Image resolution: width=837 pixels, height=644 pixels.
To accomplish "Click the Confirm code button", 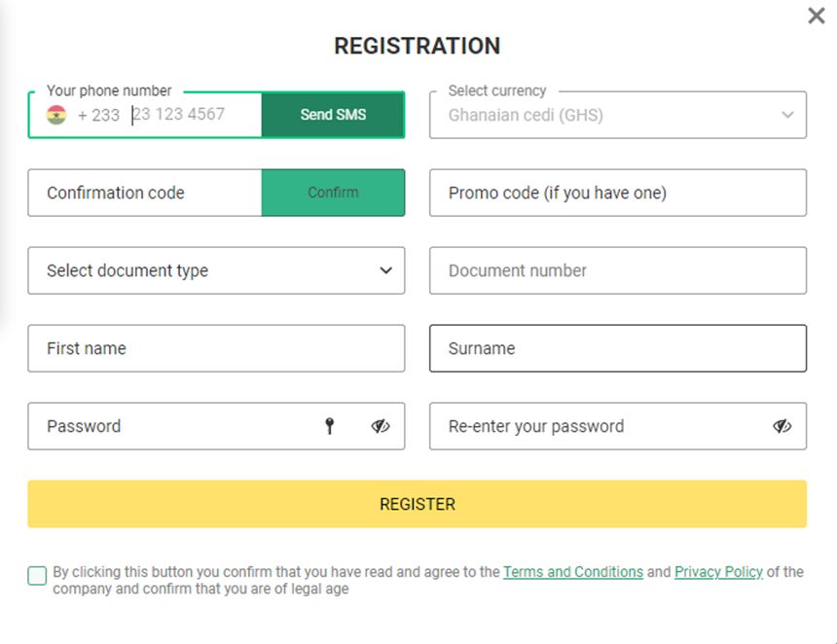I will point(333,193).
